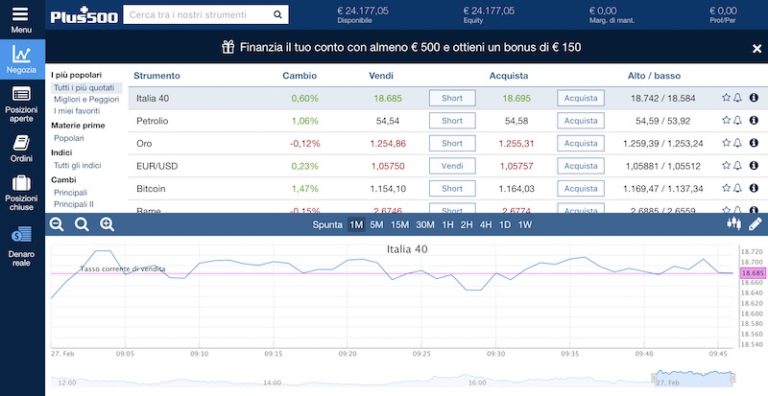Click Short button for Petrolio
The image size is (768, 396).
(x=452, y=121)
